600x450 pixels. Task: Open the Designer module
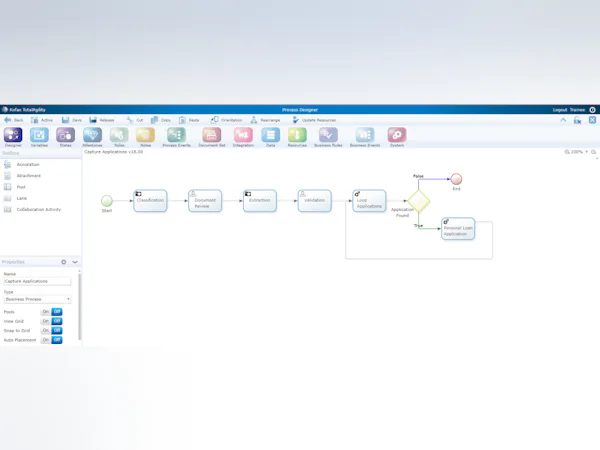click(13, 135)
